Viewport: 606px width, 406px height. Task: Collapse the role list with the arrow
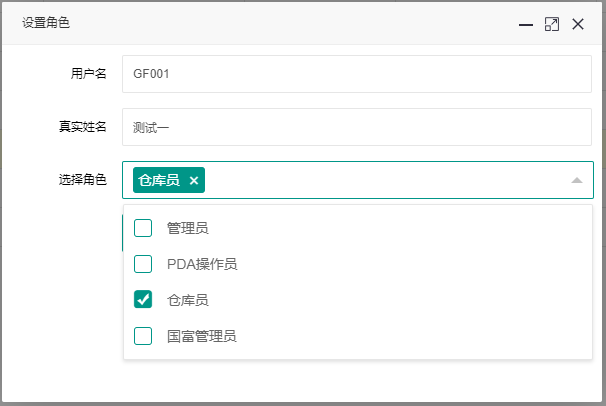click(x=577, y=180)
